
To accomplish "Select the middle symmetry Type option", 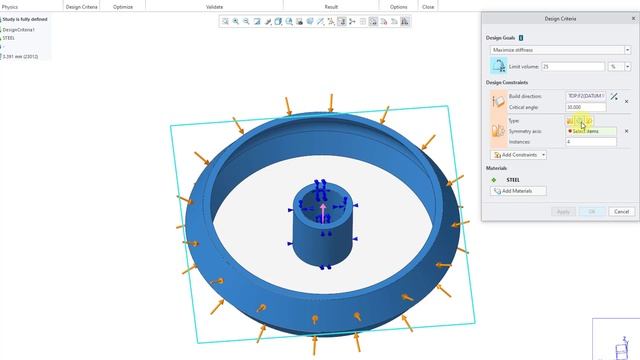I will [579, 121].
